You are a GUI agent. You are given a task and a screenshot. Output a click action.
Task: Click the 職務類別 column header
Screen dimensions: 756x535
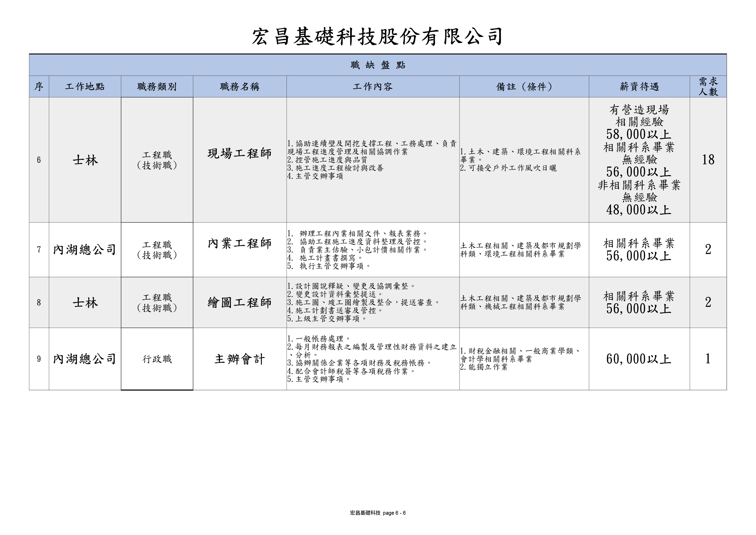pyautogui.click(x=157, y=87)
